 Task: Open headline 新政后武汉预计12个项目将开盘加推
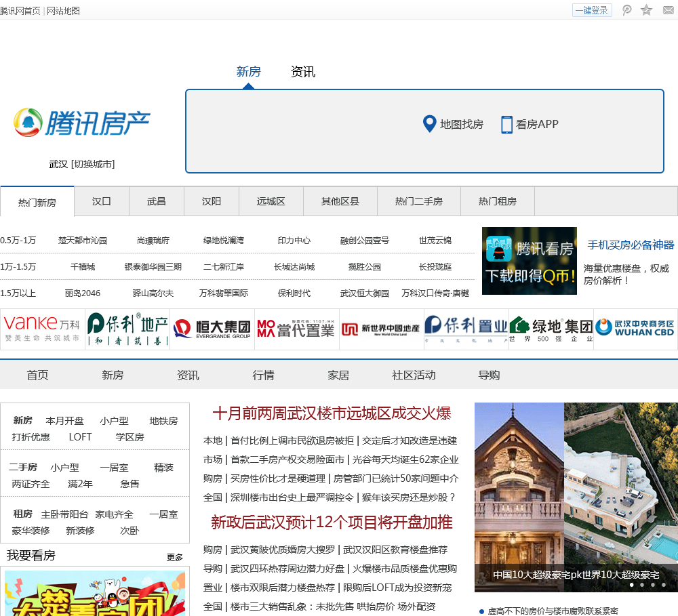[x=332, y=522]
